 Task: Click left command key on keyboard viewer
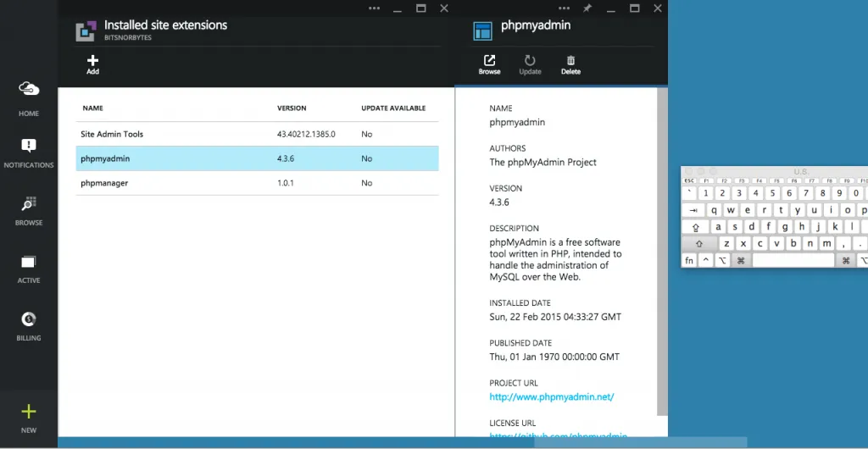coord(741,260)
